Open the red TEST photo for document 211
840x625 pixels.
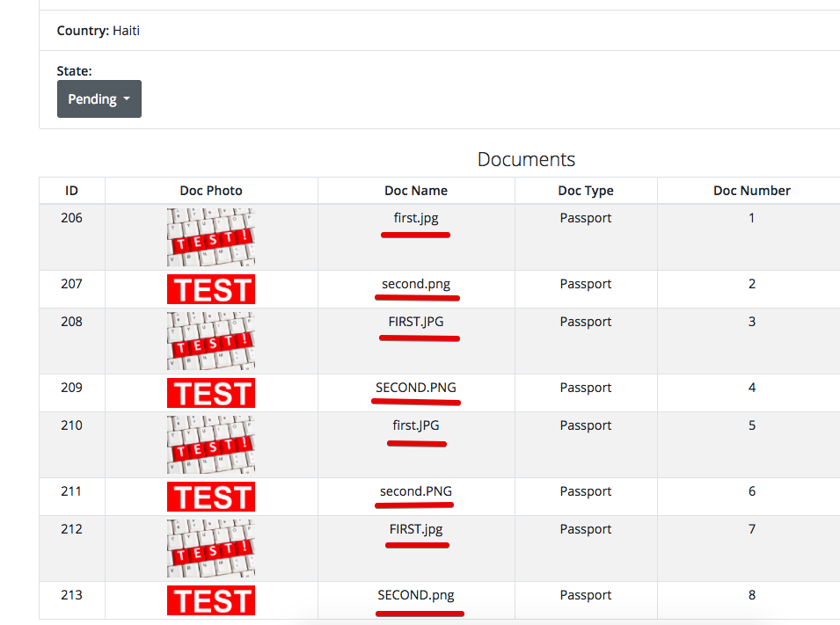coord(211,496)
